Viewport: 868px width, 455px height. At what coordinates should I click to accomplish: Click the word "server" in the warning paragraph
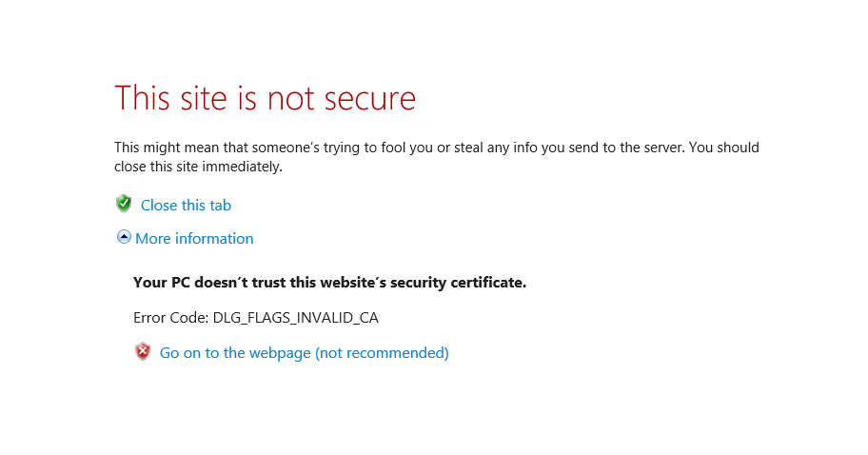[x=658, y=148]
